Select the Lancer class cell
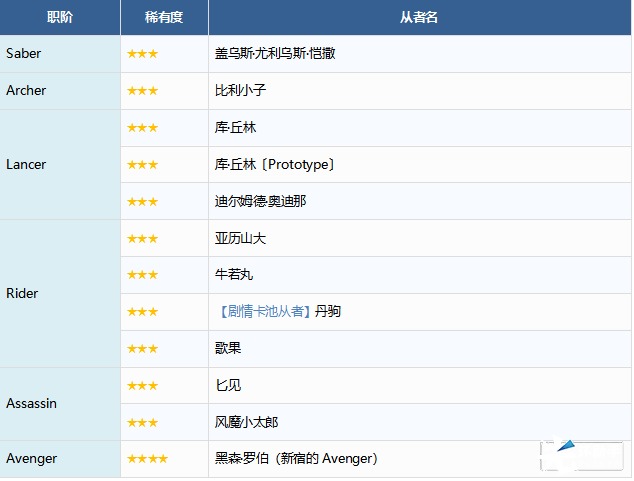Viewport: 634px width, 481px height. tap(26, 164)
